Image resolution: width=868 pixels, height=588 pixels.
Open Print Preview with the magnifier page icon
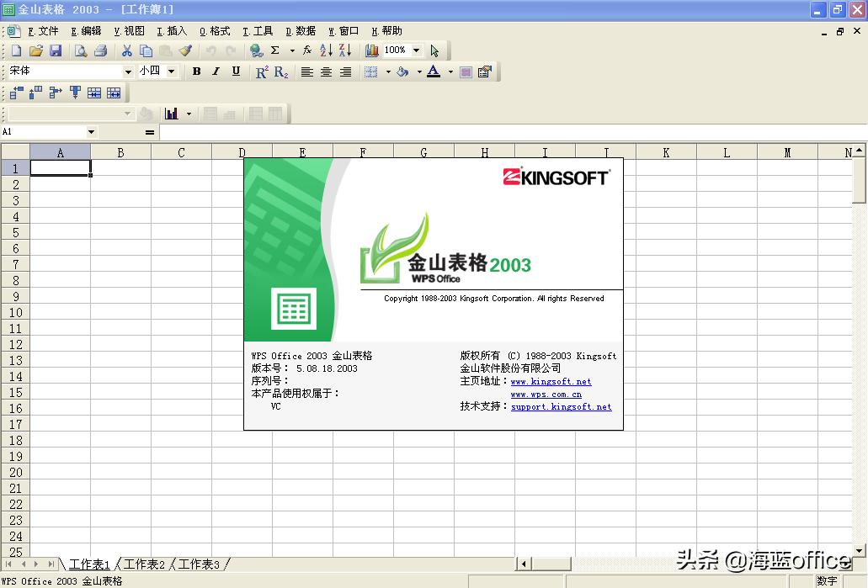point(81,50)
